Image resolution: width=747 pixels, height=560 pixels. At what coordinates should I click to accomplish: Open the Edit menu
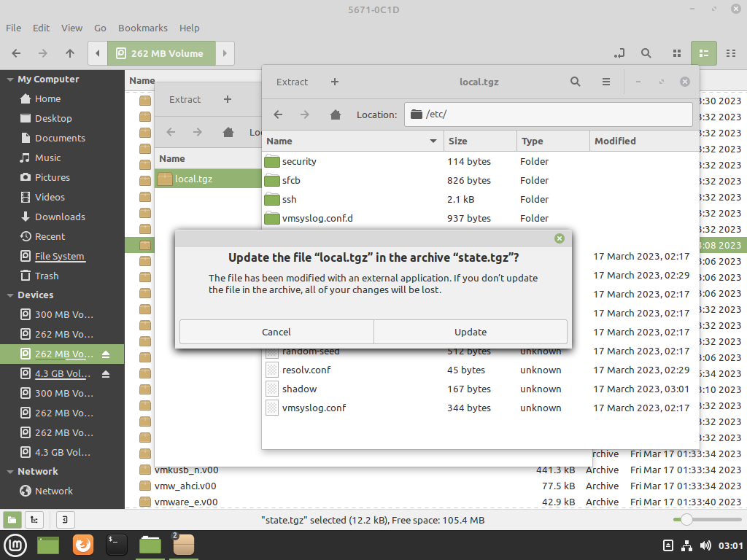[41, 28]
